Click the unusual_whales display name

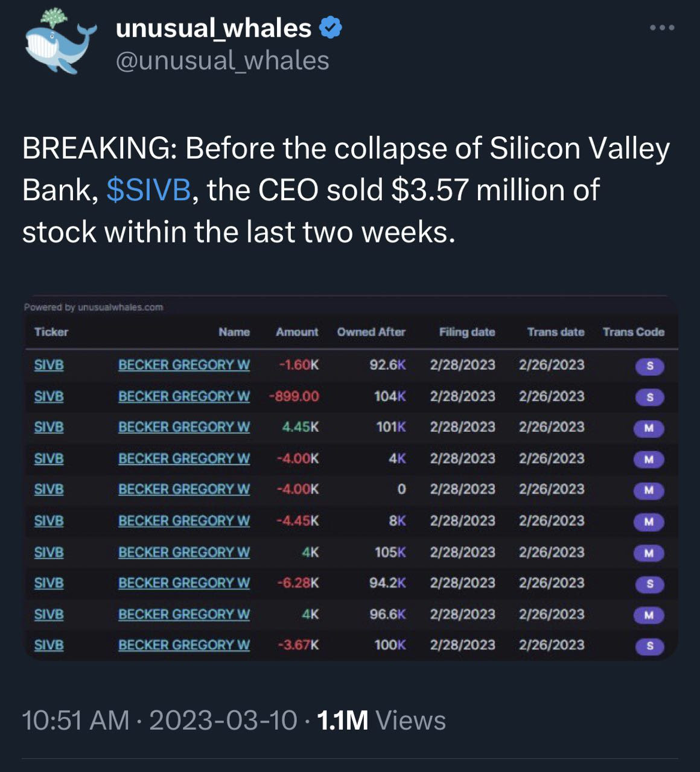click(x=214, y=28)
